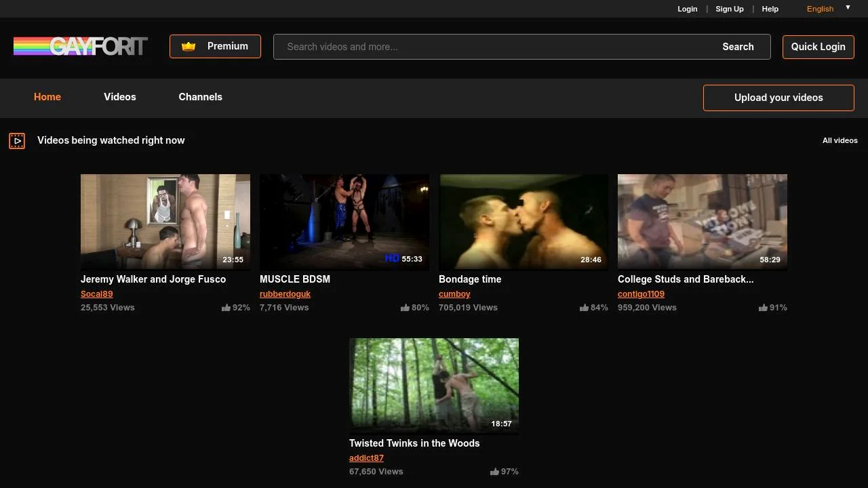Click the 'All videos' link
This screenshot has height=488, width=868.
[840, 140]
